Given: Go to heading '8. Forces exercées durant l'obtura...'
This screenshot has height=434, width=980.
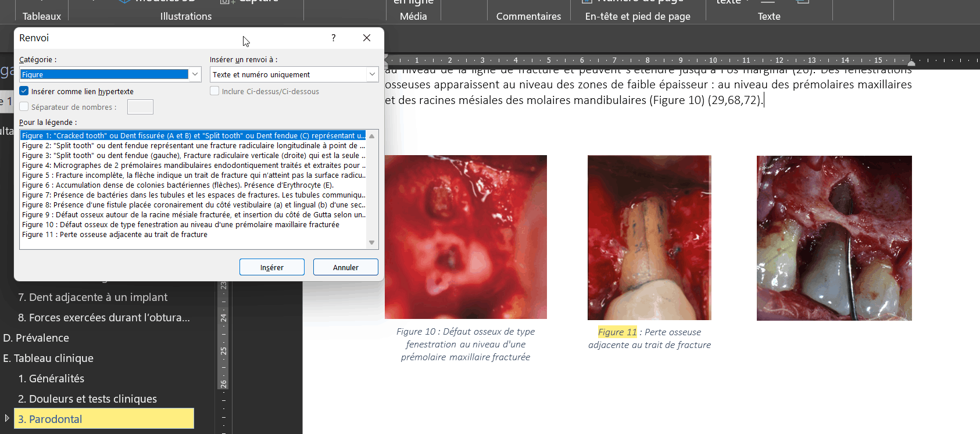Looking at the screenshot, I should point(104,317).
